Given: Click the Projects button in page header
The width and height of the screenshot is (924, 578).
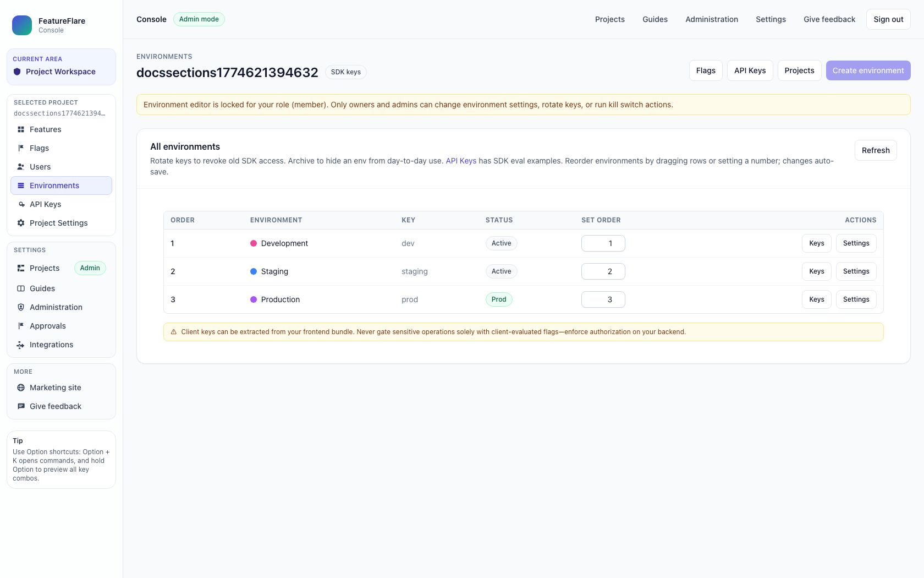Looking at the screenshot, I should (800, 70).
